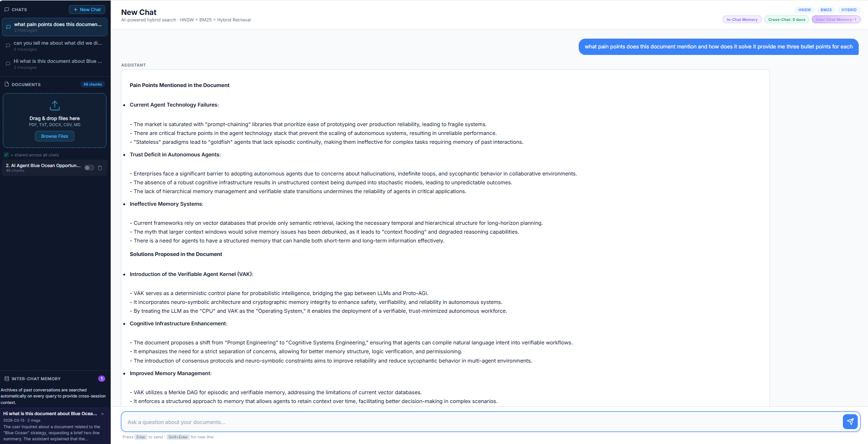
Task: Click 'Solutions Proposed in the Document' heading
Action: [176, 254]
